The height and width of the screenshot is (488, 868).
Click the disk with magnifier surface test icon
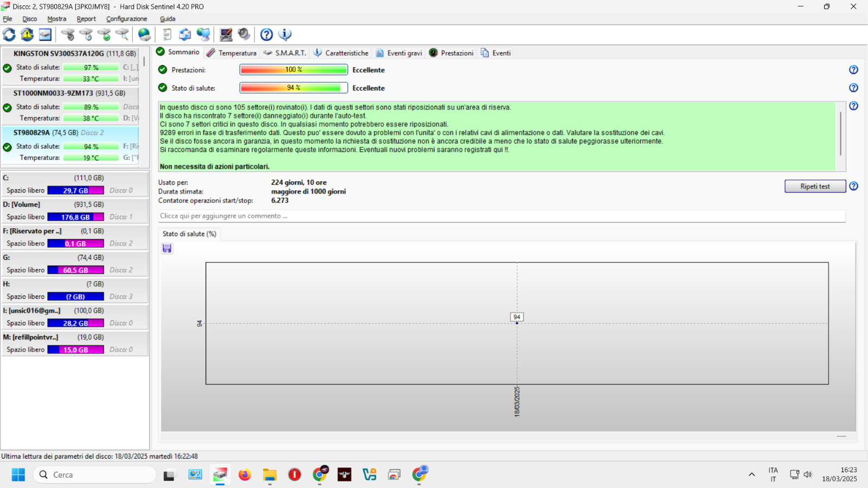coord(122,35)
